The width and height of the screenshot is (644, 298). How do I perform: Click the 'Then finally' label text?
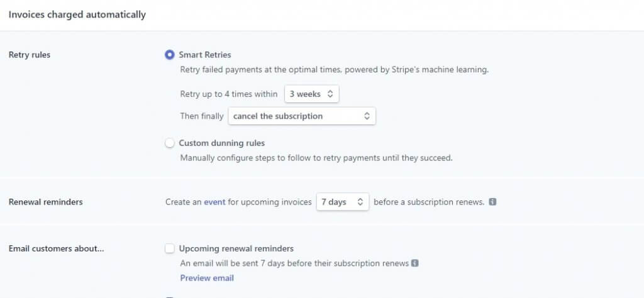[202, 116]
